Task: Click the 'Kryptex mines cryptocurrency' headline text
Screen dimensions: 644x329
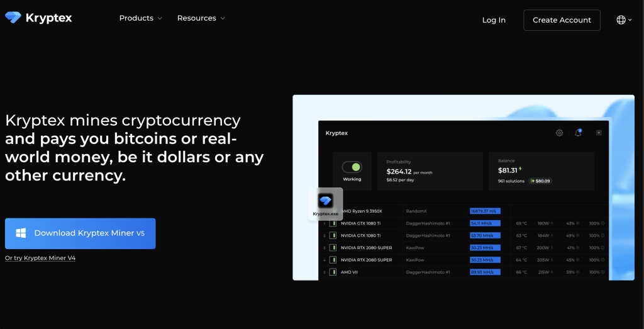Action: [123, 121]
